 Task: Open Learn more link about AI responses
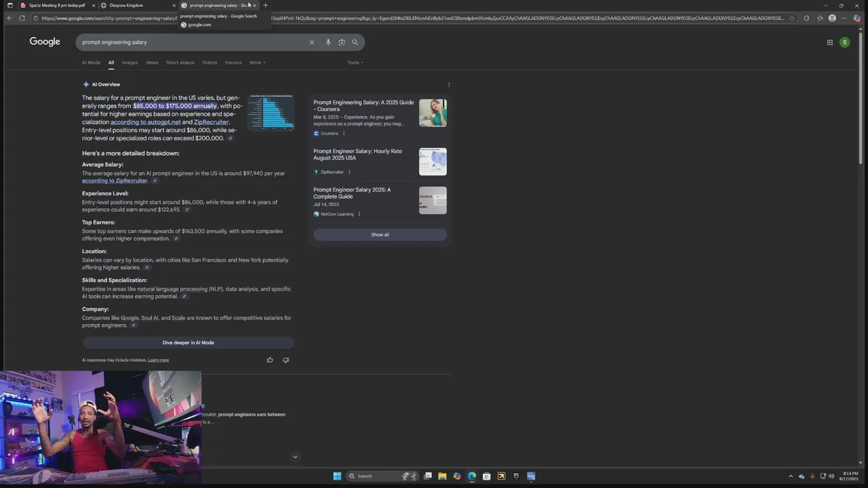coord(158,360)
